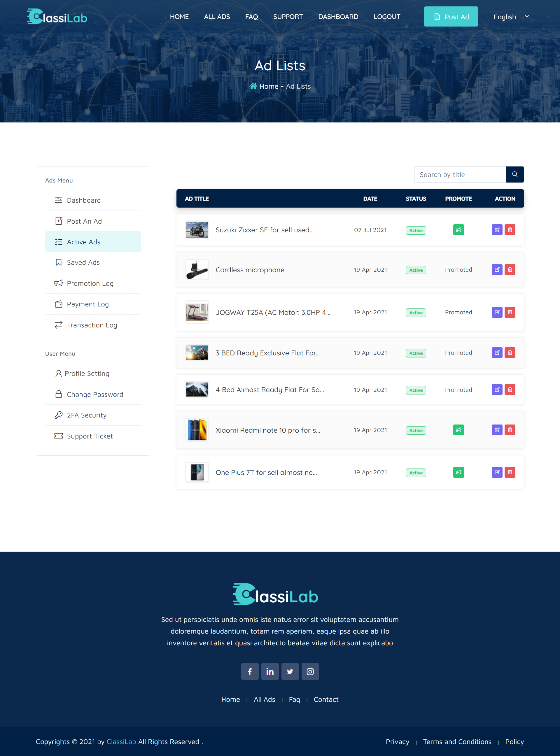The image size is (560, 756).
Task: Open the English language dropdown
Action: 508,17
